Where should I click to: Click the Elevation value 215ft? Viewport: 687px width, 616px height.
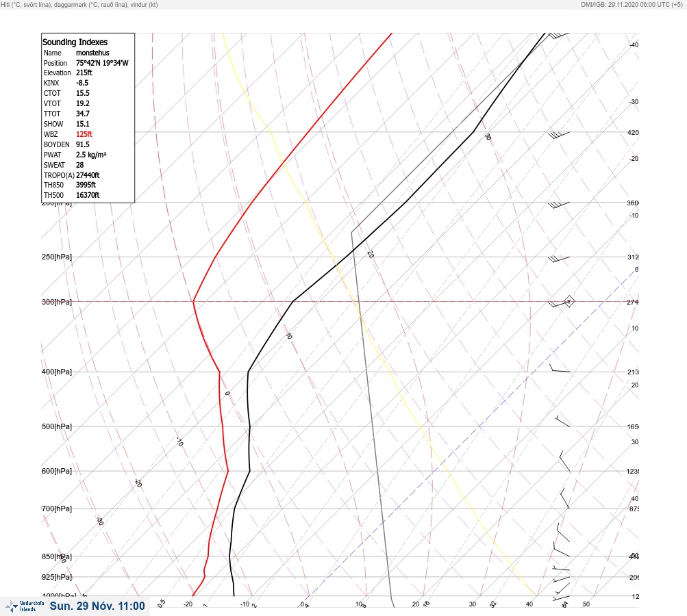[x=84, y=73]
